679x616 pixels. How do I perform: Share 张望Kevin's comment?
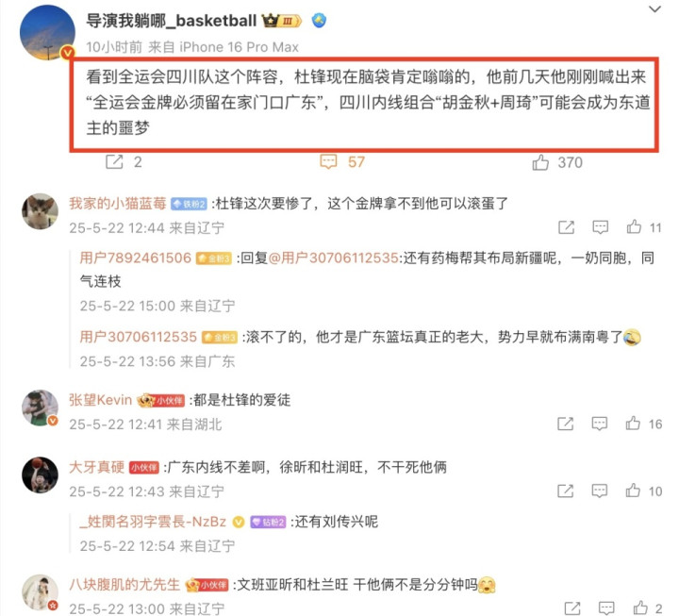pos(566,424)
